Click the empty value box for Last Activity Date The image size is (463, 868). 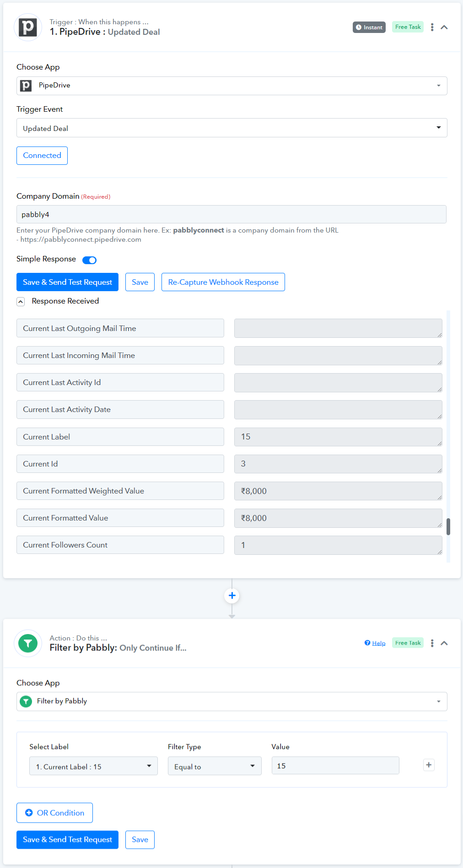(338, 410)
